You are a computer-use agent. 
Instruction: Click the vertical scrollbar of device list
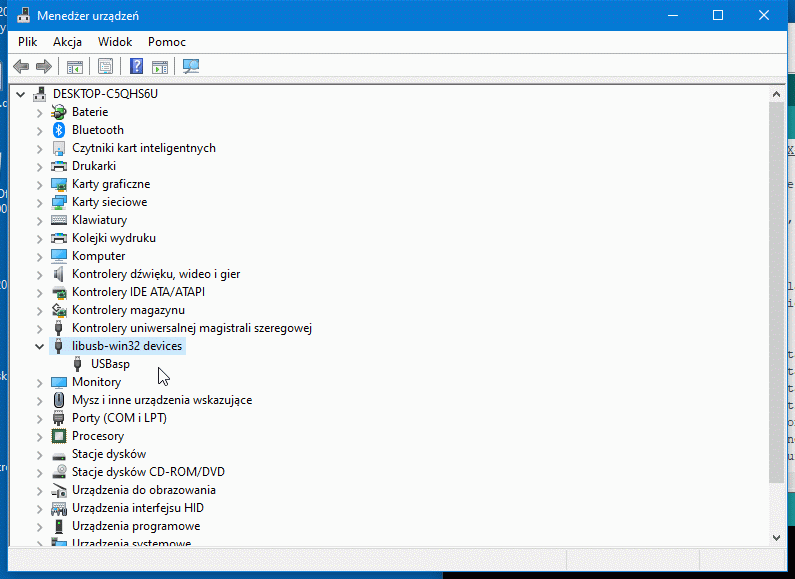pos(777,300)
